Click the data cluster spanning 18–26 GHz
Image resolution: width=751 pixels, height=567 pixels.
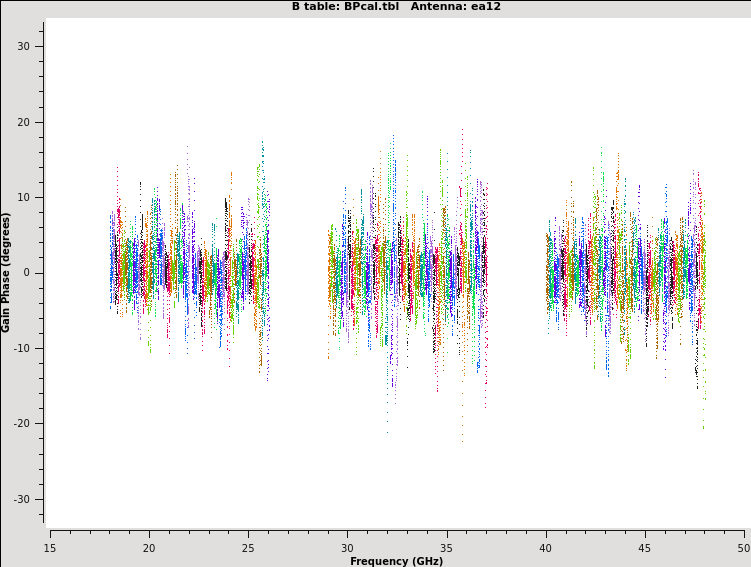(x=189, y=272)
